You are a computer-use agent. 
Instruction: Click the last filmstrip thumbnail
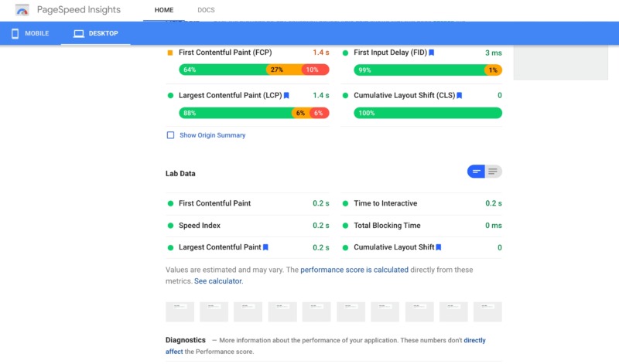[487, 311]
